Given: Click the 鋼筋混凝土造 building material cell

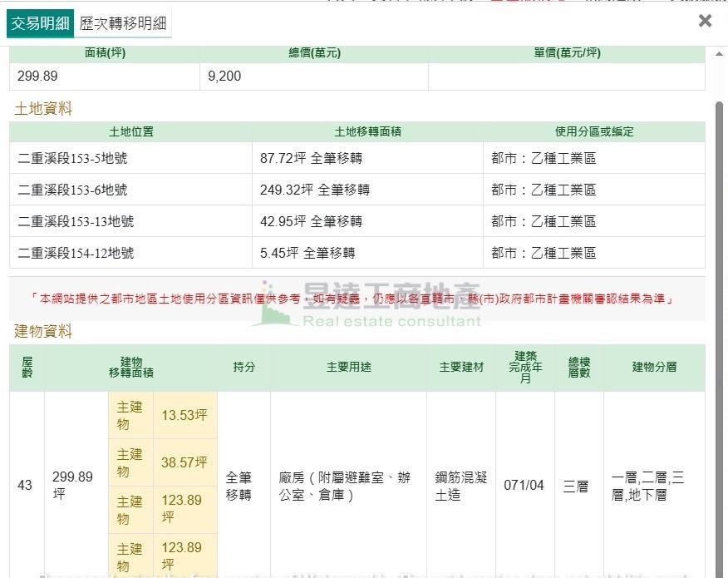Looking at the screenshot, I should pos(460,486).
